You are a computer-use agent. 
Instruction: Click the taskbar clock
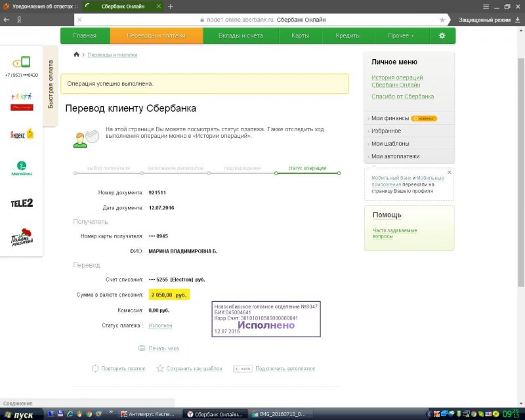coord(511,414)
